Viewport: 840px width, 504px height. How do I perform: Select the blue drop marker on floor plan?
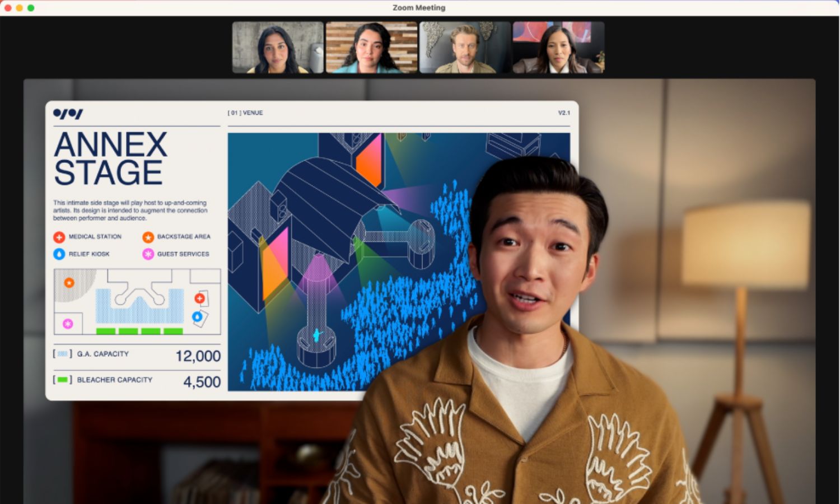(197, 317)
